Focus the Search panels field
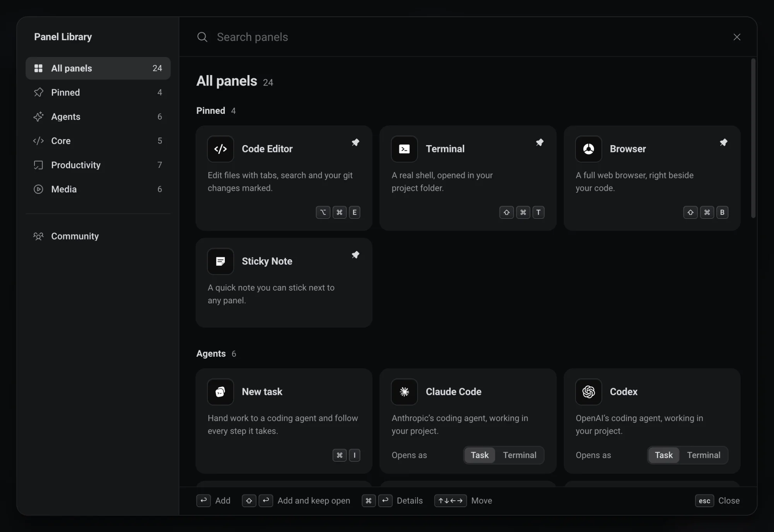The image size is (774, 532). coord(461,37)
